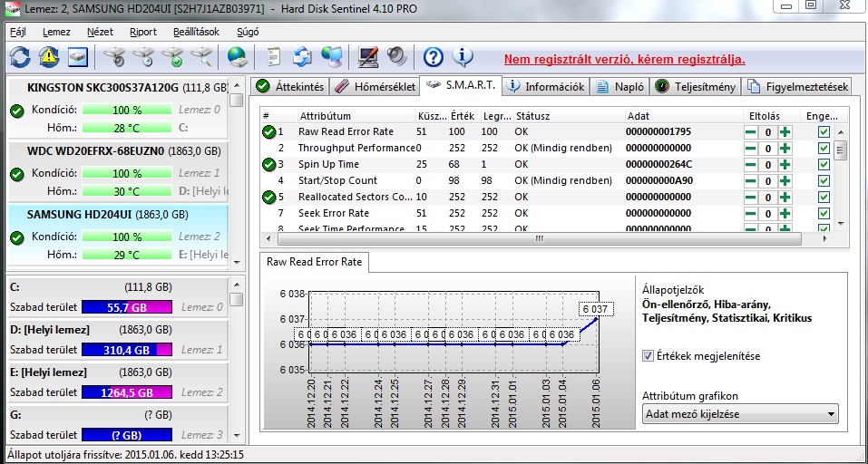Toggle Értékek megjelenítése checkbox
Screen dimensions: 868x464
click(648, 356)
